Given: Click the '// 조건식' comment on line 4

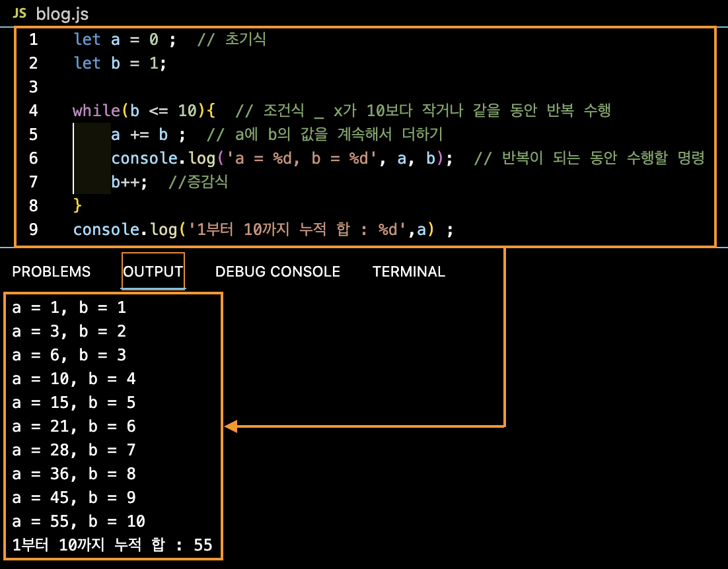Looking at the screenshot, I should click(x=423, y=110).
